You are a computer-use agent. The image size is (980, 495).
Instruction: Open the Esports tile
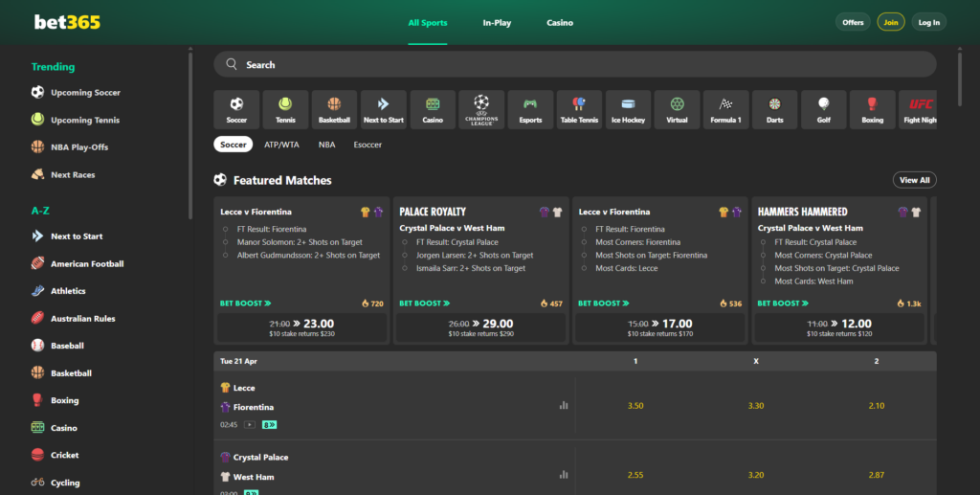(x=530, y=109)
